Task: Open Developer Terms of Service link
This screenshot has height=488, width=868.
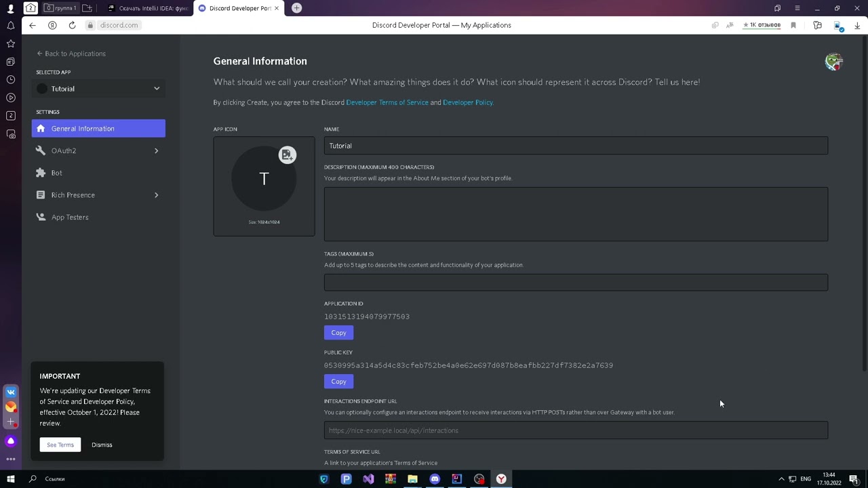Action: [387, 102]
